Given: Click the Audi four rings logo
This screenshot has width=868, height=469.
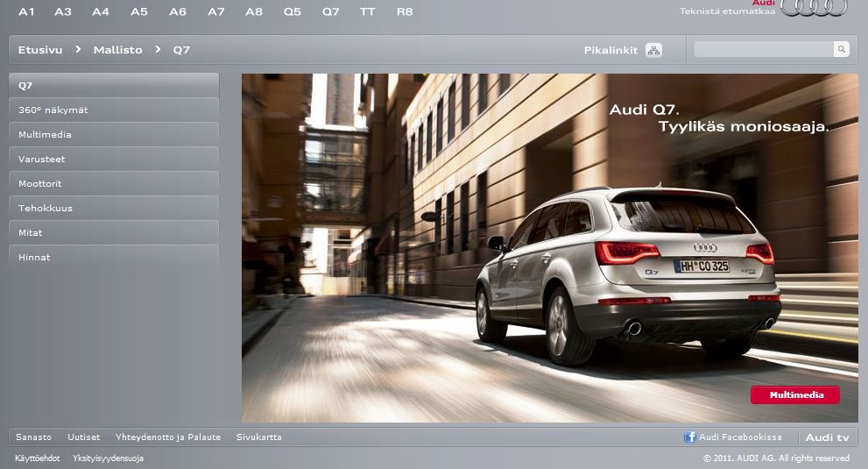Looking at the screenshot, I should click(x=814, y=8).
